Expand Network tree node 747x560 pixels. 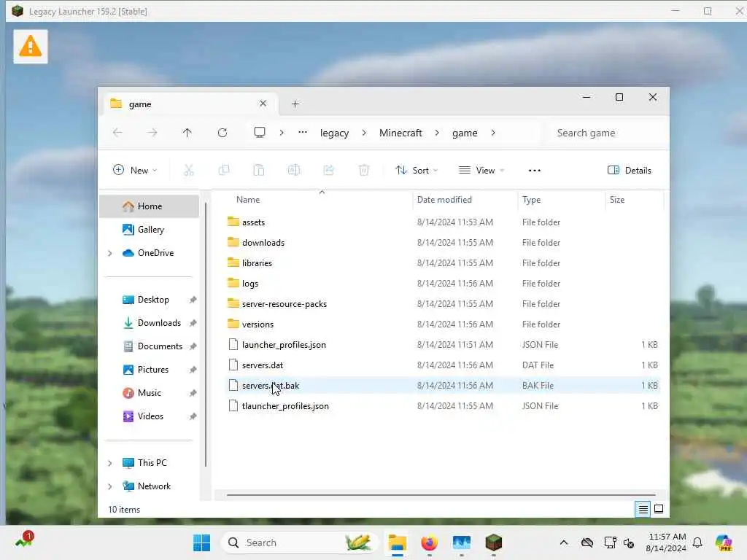[110, 486]
